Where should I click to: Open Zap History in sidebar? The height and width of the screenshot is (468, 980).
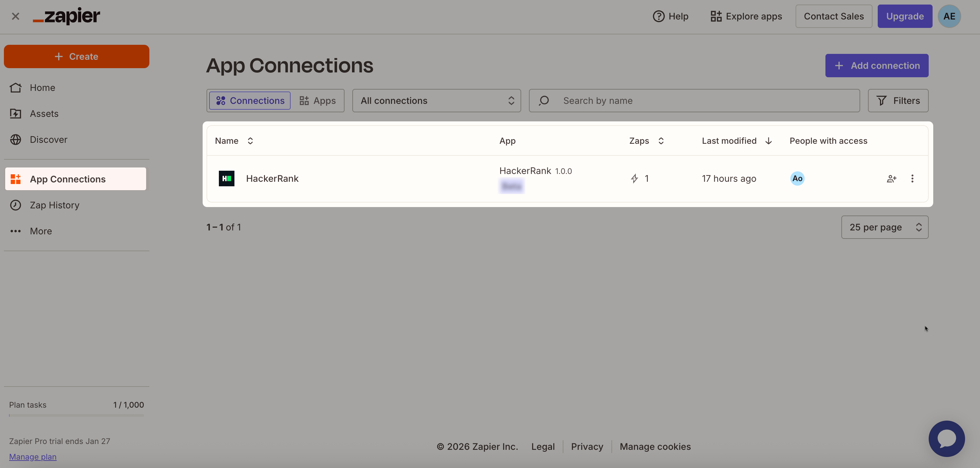pyautogui.click(x=55, y=205)
